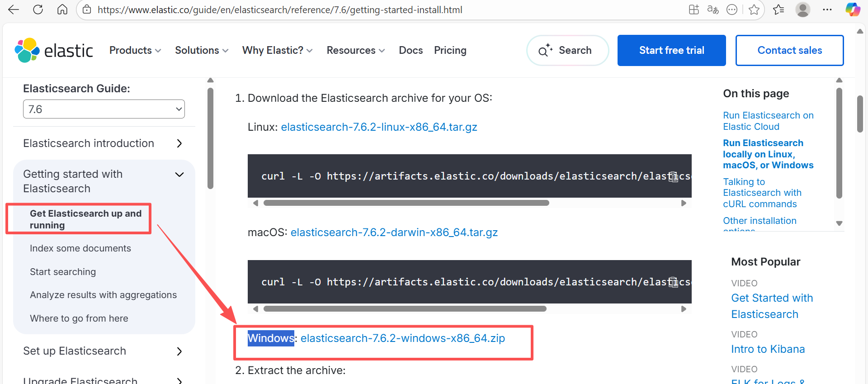Open the browser profile avatar
The width and height of the screenshot is (868, 384).
(803, 9)
